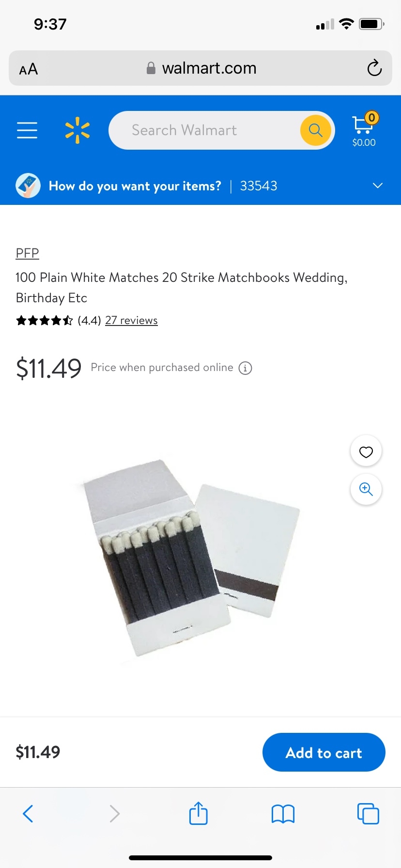Tap the Add to cart button

(324, 752)
